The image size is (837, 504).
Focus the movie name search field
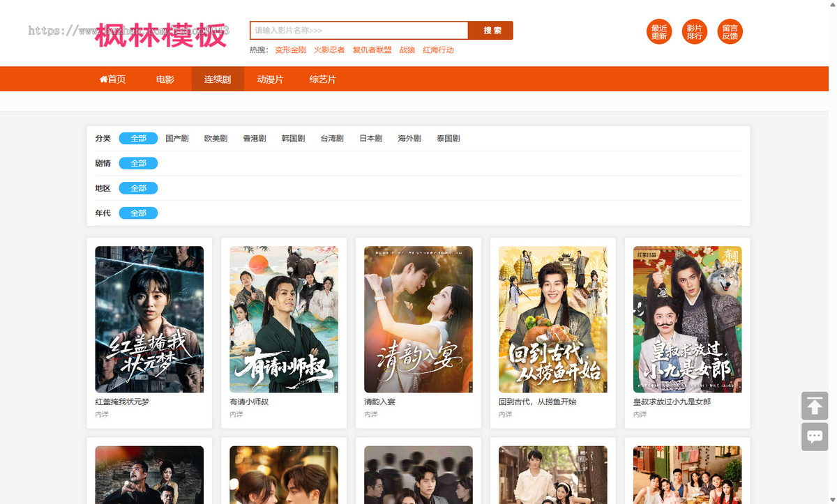(x=359, y=31)
